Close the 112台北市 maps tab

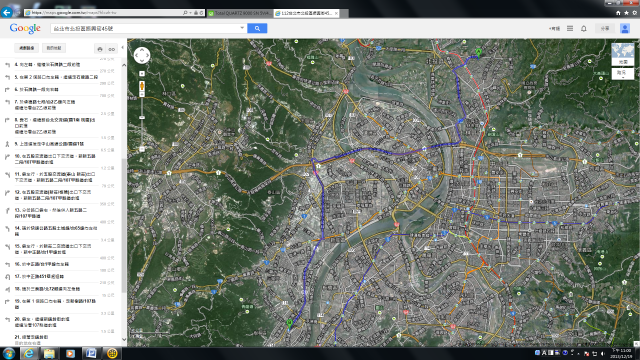(x=336, y=13)
